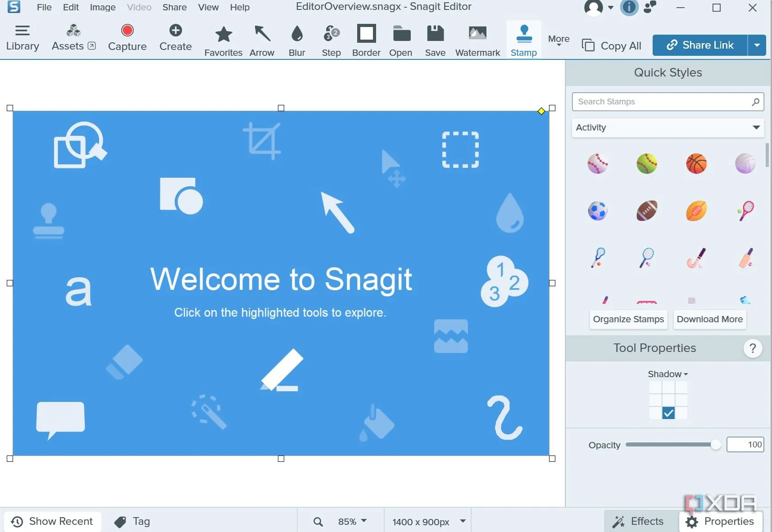Click the Create button
Viewport: 772px width, 532px height.
click(x=176, y=39)
